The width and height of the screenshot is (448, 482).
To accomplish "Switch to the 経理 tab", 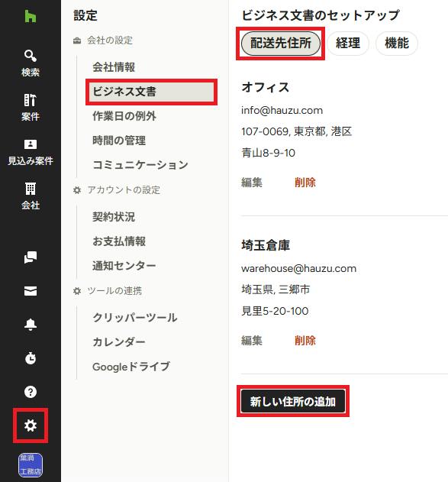I will click(x=348, y=44).
